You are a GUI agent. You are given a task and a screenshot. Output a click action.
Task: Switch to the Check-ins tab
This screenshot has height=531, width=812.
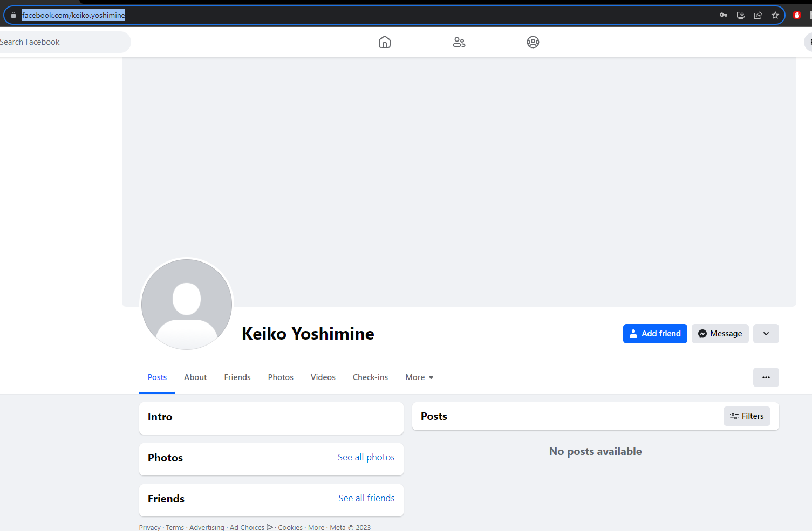coord(370,377)
